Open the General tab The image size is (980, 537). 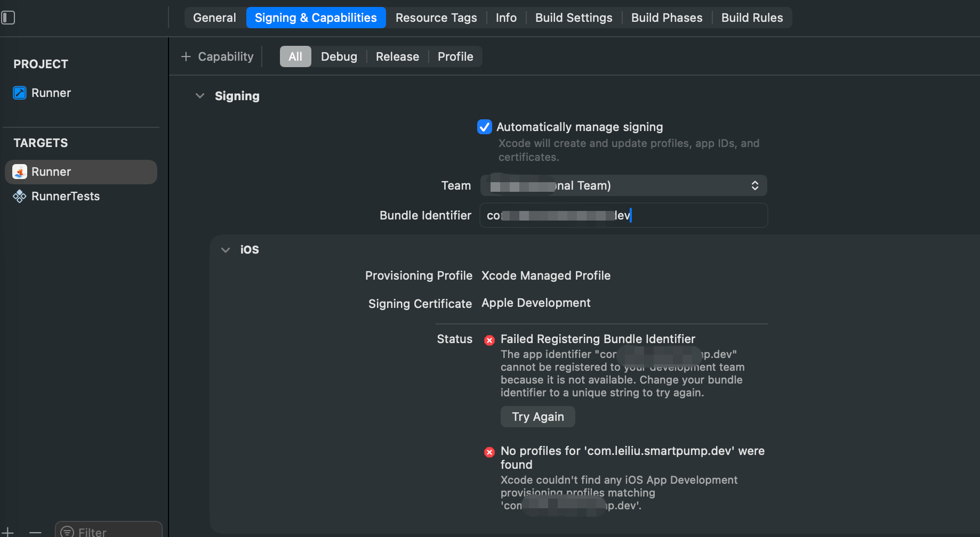[214, 18]
